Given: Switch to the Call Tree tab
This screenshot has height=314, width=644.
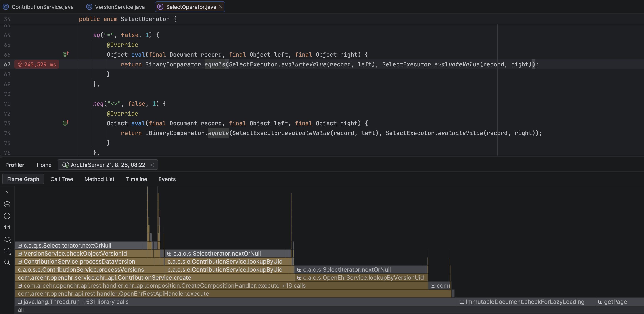Looking at the screenshot, I should (x=61, y=179).
